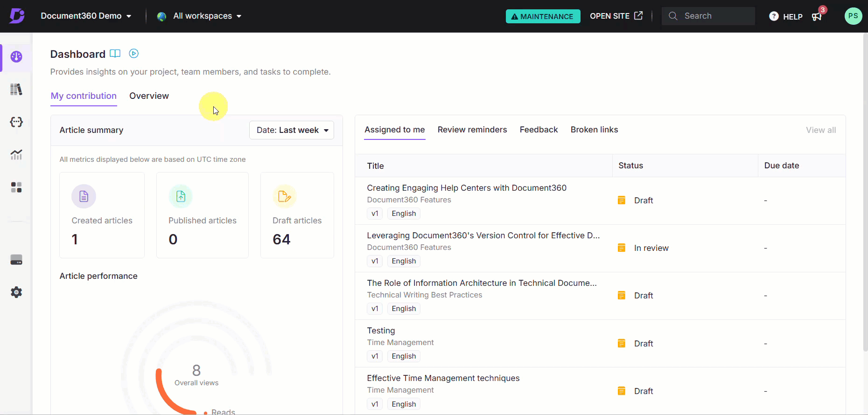
Task: Click the Search input field
Action: click(708, 16)
